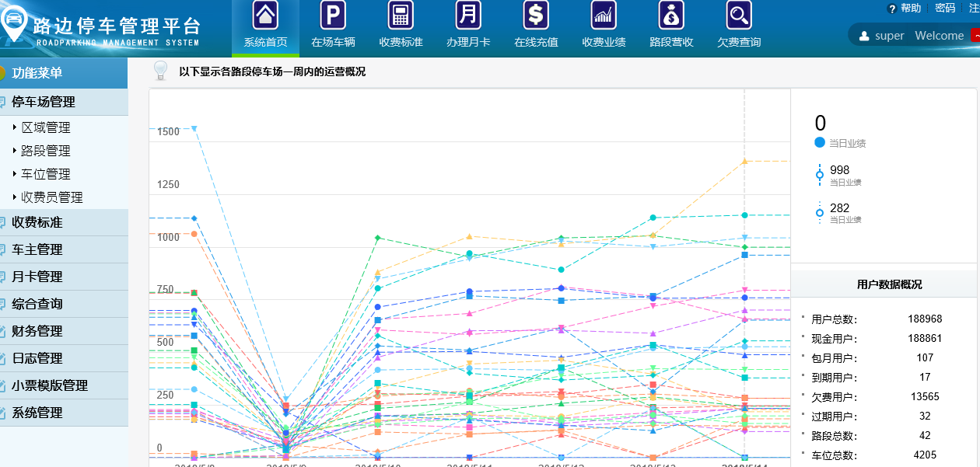Click the blue 当日业绩 legend dot
The height and width of the screenshot is (467, 980).
click(x=819, y=142)
